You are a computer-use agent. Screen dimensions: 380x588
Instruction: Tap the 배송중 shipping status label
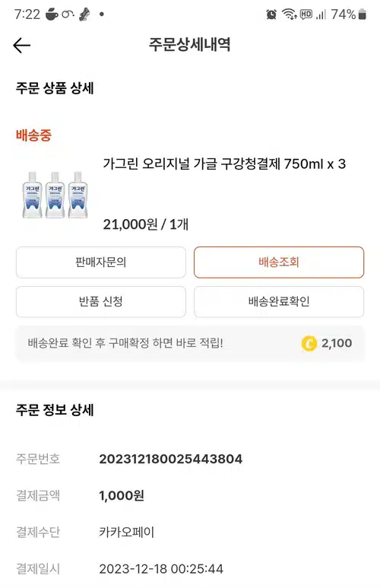coord(33,135)
